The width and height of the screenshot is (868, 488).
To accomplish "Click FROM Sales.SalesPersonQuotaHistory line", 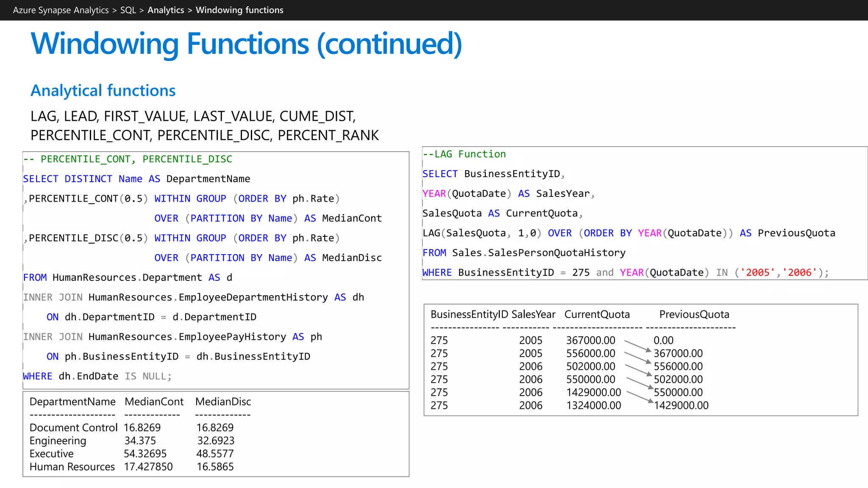I will [524, 253].
